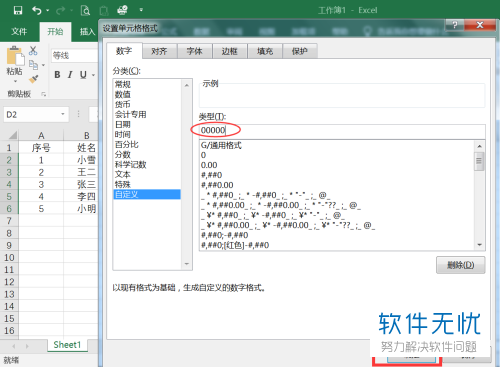Switch to the 开始 ribbon tab
Viewport: 500px width, 367px height.
point(55,32)
